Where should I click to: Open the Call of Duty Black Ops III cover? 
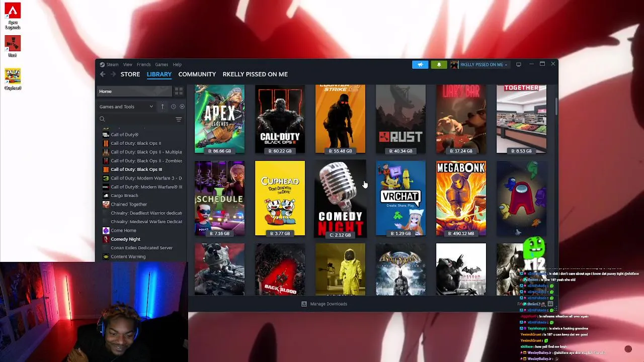[x=280, y=119]
